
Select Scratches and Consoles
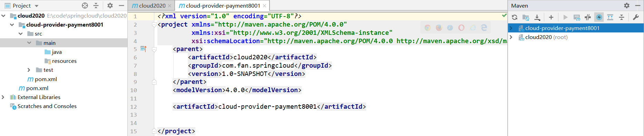click(x=47, y=106)
